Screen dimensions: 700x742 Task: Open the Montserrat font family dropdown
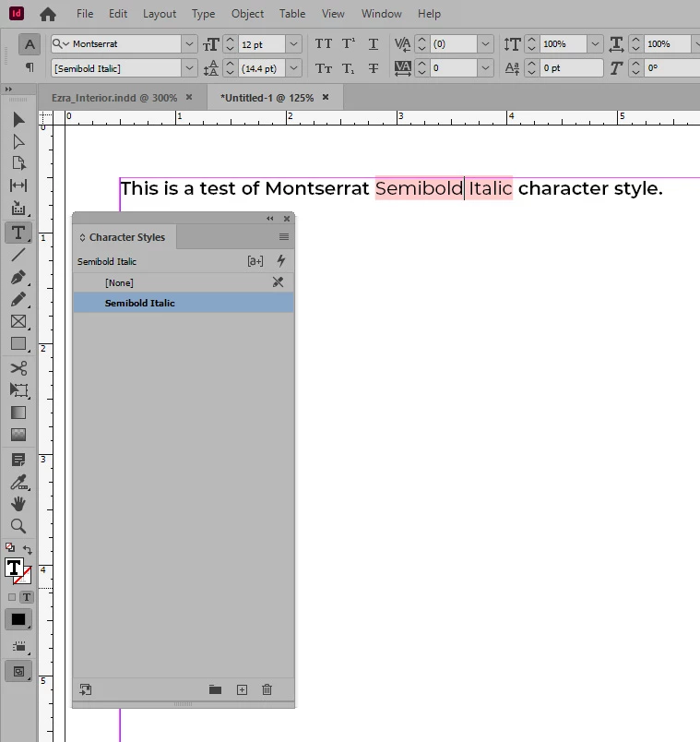[x=189, y=44]
